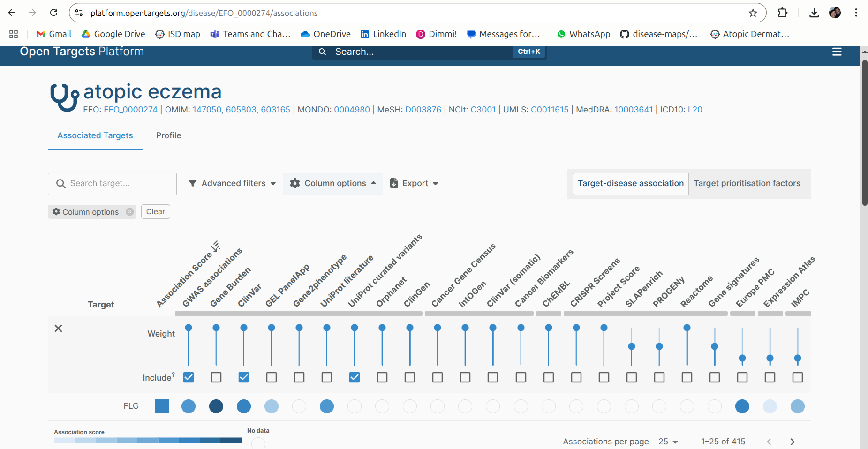Enable the GWAS associations include checkbox
Image resolution: width=868 pixels, height=449 pixels.
click(216, 377)
